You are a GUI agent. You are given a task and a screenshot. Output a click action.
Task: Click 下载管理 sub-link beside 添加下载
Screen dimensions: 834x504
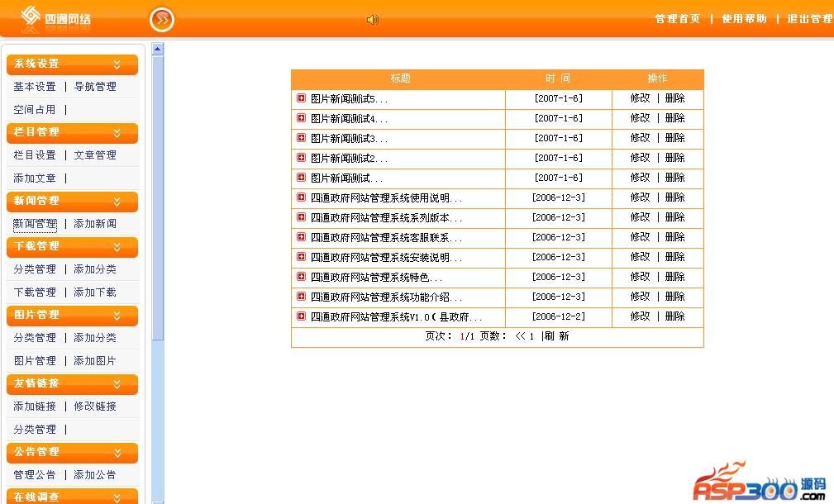pyautogui.click(x=35, y=292)
